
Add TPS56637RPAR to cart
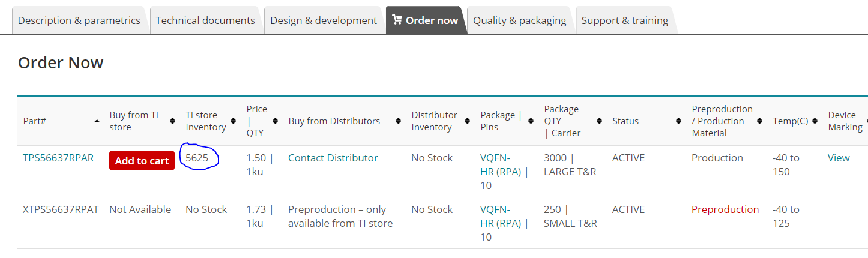(142, 161)
